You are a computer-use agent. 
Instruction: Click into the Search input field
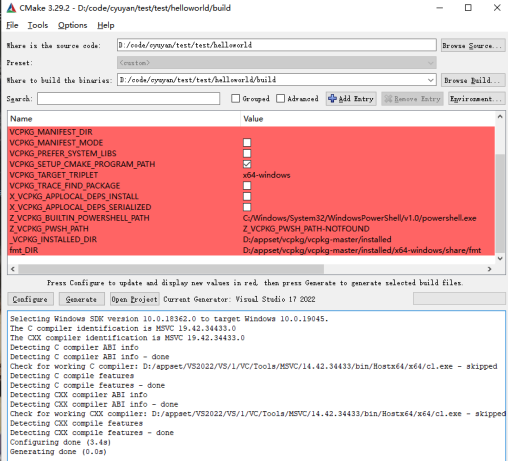(x=128, y=99)
